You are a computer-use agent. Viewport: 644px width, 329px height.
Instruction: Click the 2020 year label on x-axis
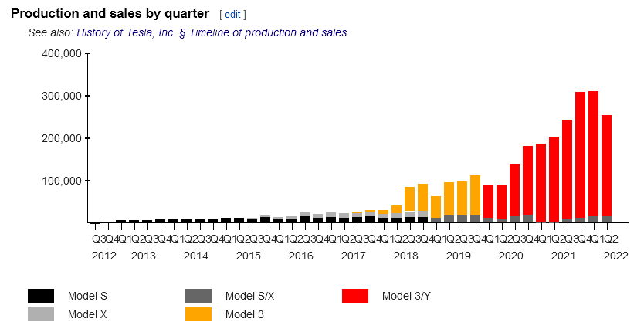tap(511, 255)
